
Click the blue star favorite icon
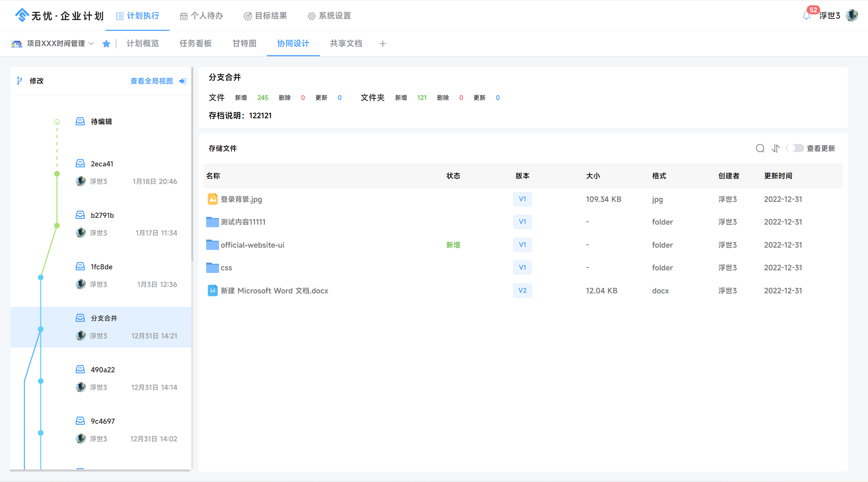tap(106, 44)
